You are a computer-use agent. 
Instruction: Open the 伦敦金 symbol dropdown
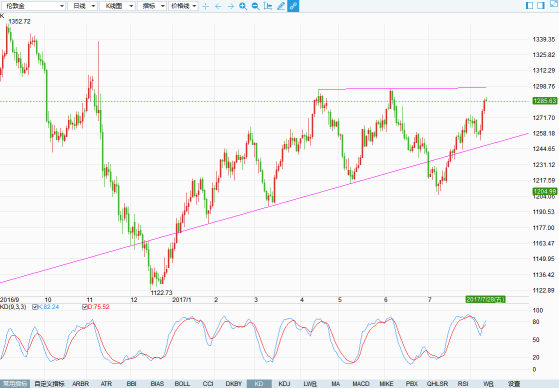click(x=34, y=6)
